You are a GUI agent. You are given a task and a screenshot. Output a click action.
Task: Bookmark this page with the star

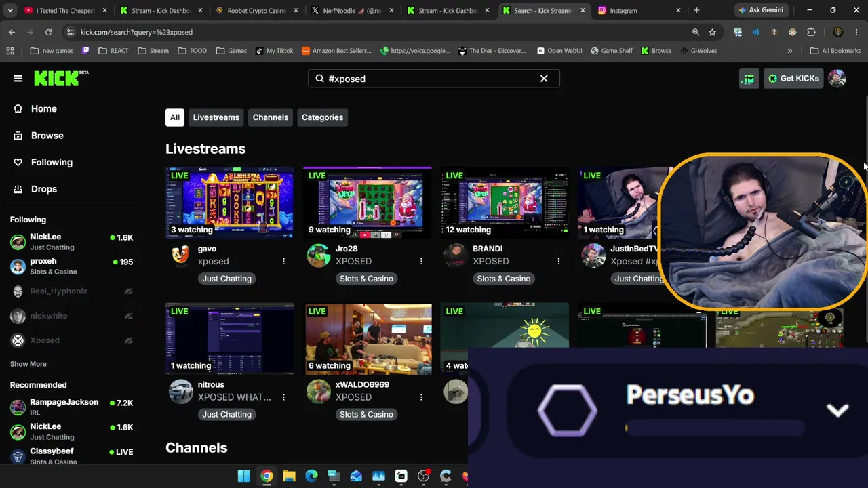click(712, 32)
